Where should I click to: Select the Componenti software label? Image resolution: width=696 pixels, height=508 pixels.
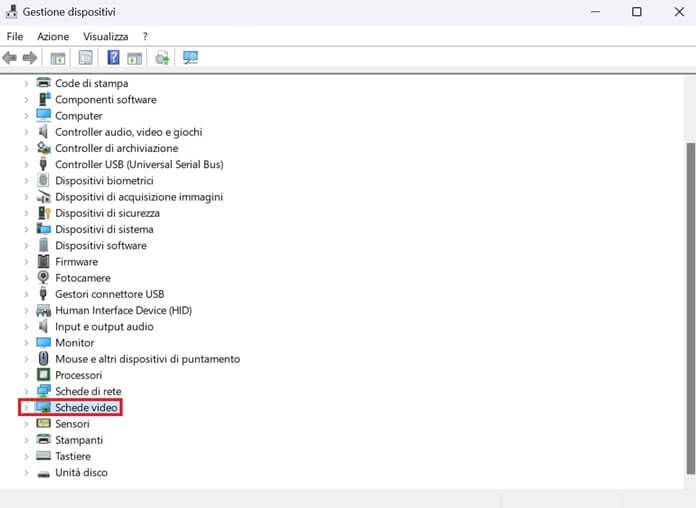(x=106, y=99)
